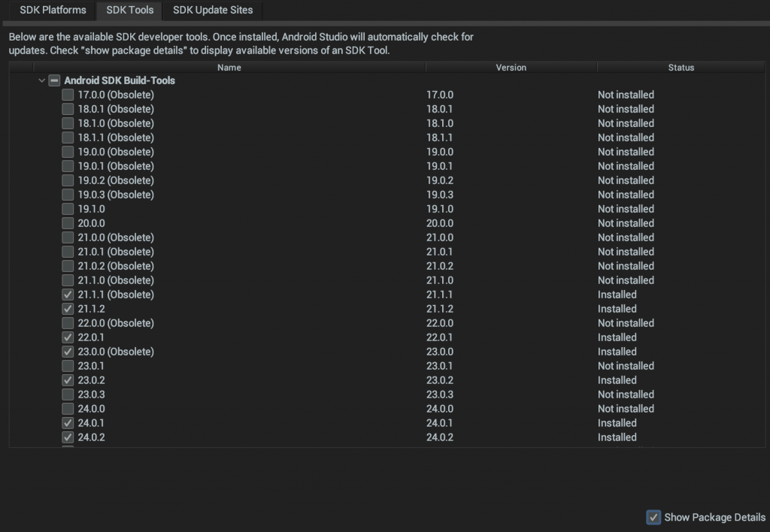Check the 17.0.0 (Obsolete) checkbox
Viewport: 770px width, 532px height.
[68, 95]
